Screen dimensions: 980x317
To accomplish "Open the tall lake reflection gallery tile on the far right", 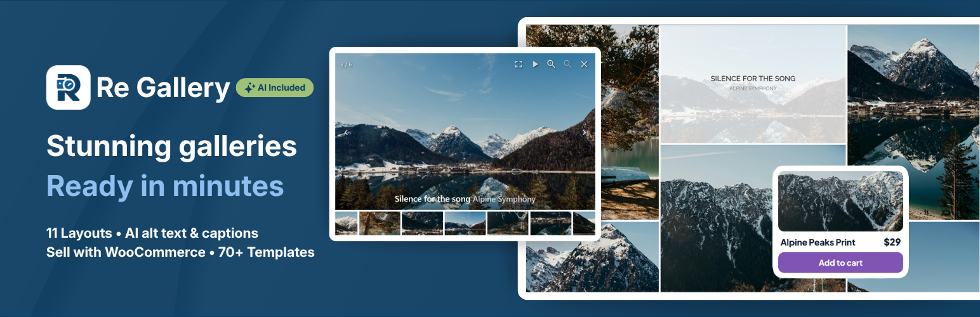I will pyautogui.click(x=913, y=122).
